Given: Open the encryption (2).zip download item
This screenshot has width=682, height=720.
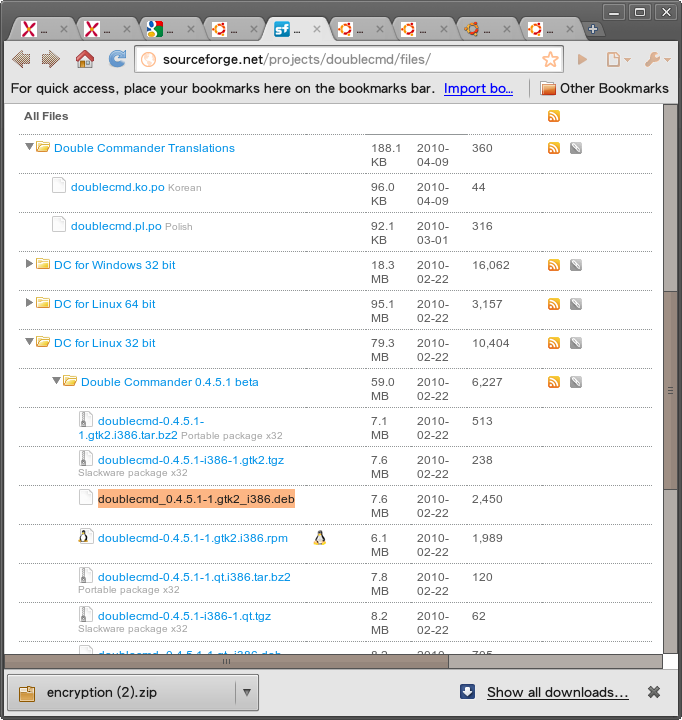Looking at the screenshot, I should click(122, 692).
